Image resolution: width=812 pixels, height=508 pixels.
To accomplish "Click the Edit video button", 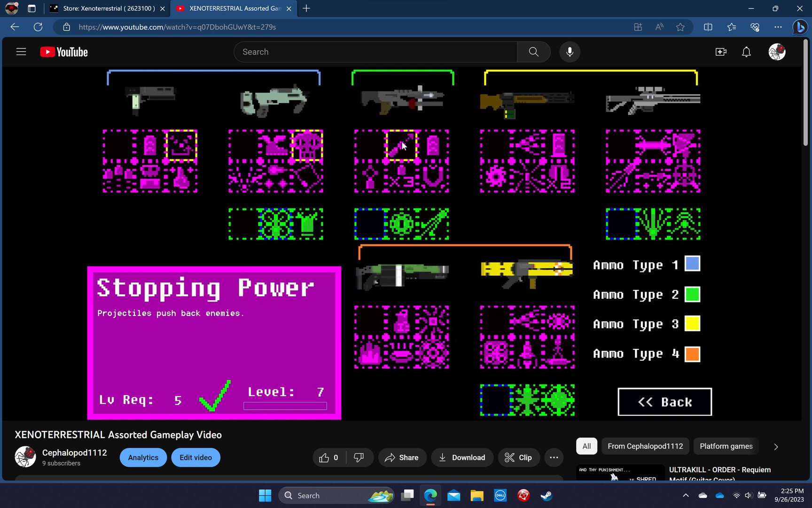I will (x=195, y=458).
